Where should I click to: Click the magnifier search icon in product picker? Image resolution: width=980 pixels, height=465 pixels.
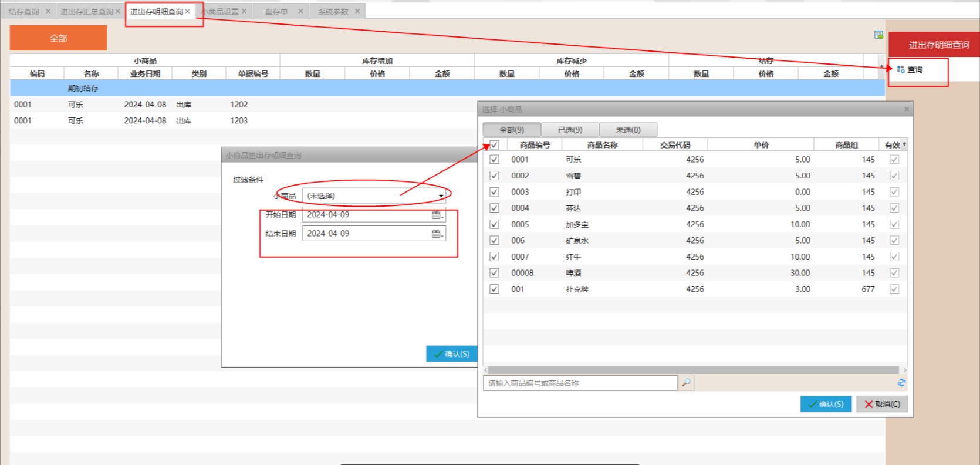click(685, 383)
